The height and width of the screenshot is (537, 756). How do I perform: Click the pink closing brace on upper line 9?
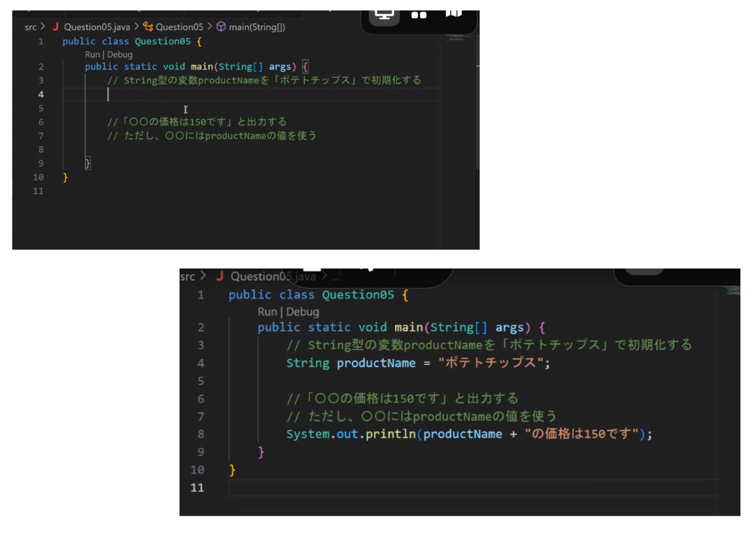pos(88,163)
